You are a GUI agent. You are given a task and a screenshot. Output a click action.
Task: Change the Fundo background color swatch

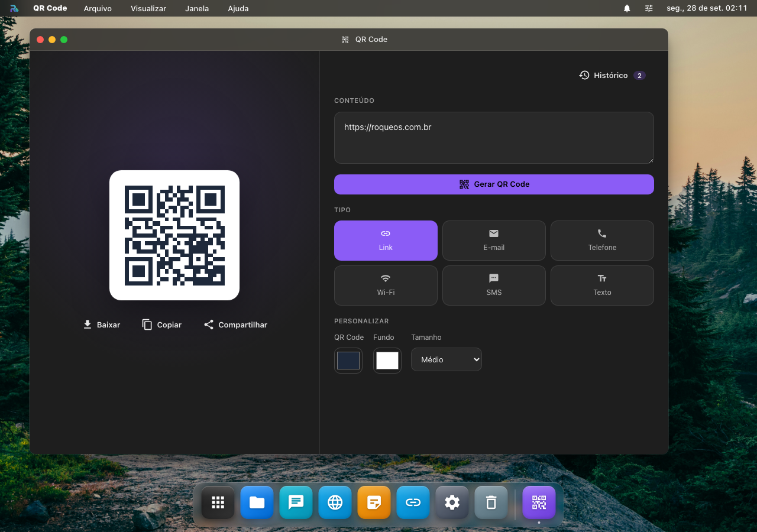(x=387, y=361)
